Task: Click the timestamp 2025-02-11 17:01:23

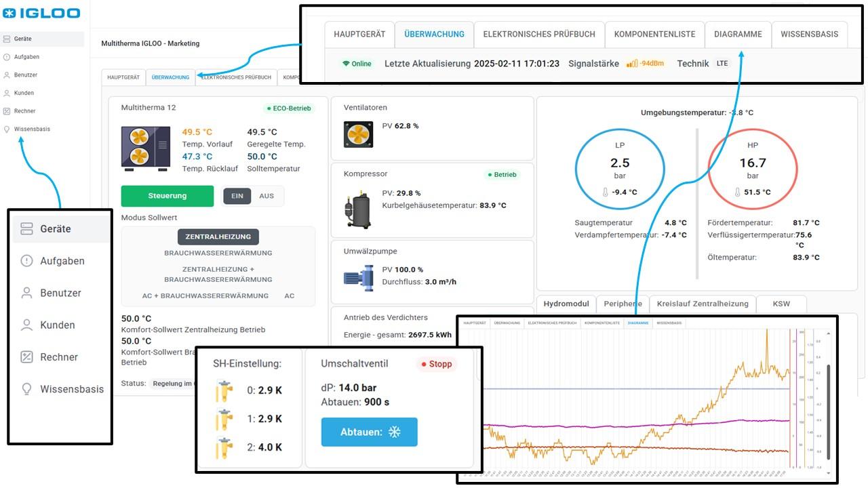Action: tap(517, 64)
